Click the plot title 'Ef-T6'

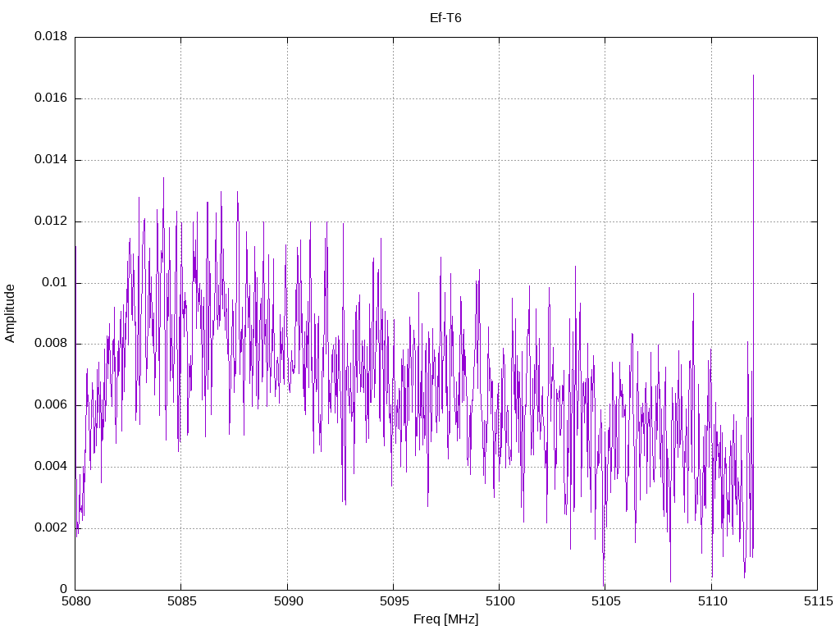[445, 18]
